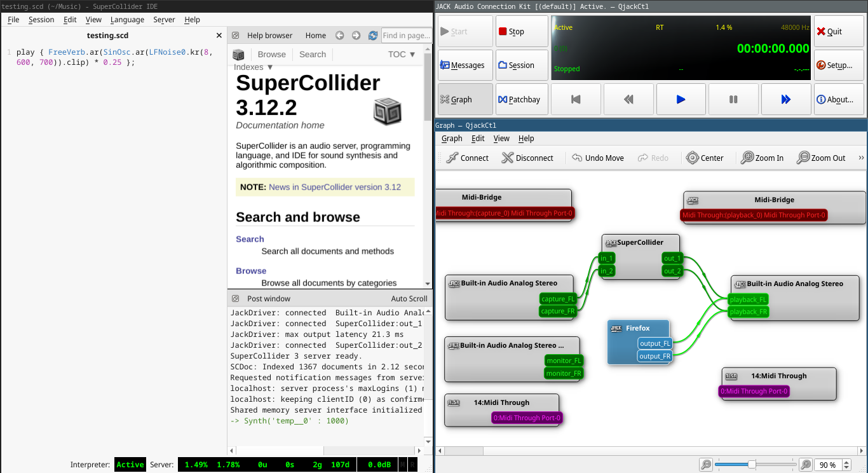The width and height of the screenshot is (868, 473).
Task: Expand the TOC dropdown
Action: pyautogui.click(x=402, y=54)
